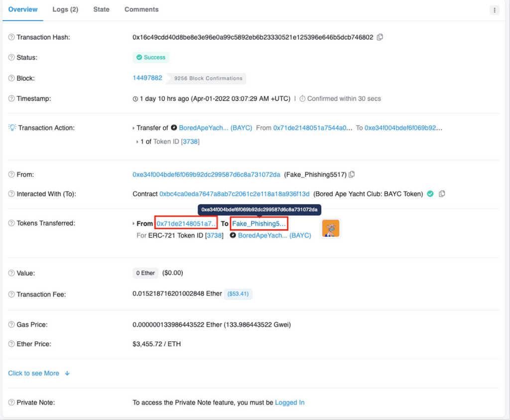Screen dimensions: 510x420
Task: Click the Timestamp help icon
Action: pos(11,99)
